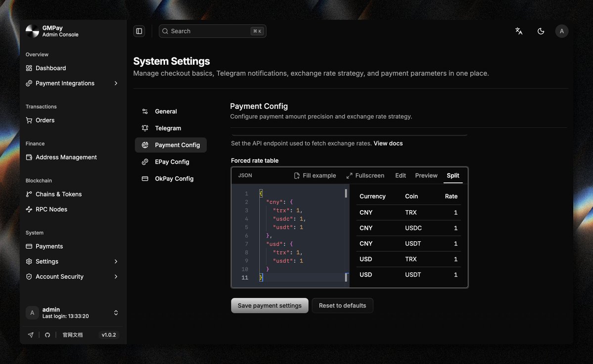Click the General sliders icon
The image size is (593, 364).
145,111
